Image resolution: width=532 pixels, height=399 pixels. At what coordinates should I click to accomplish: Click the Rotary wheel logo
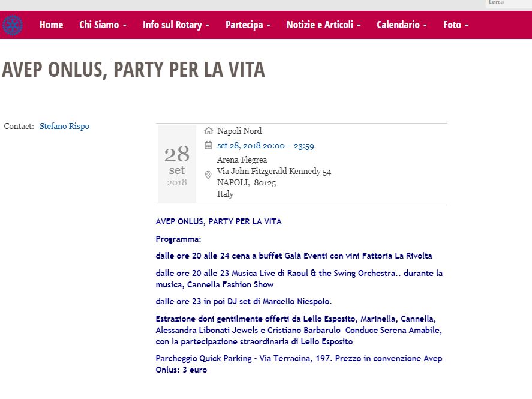(x=12, y=25)
